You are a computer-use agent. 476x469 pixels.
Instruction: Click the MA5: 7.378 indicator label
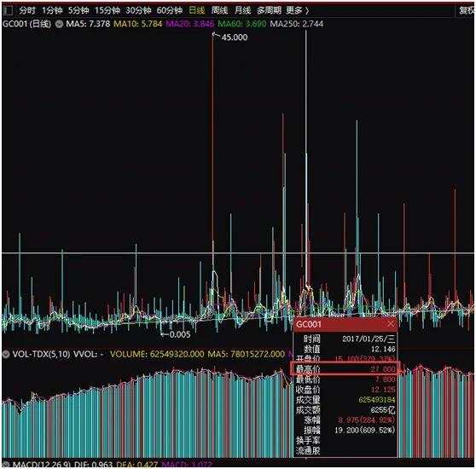click(x=88, y=24)
